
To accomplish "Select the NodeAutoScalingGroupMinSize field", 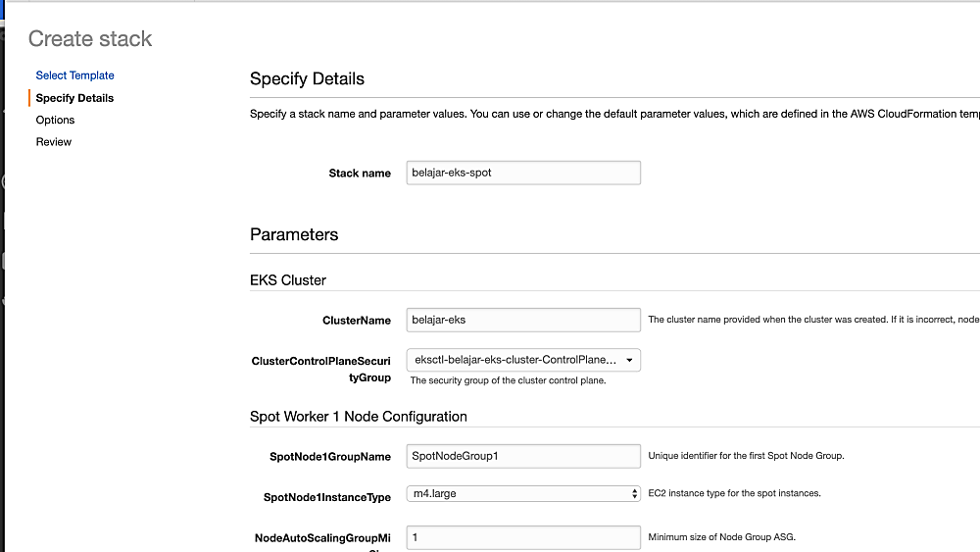I will (x=523, y=538).
